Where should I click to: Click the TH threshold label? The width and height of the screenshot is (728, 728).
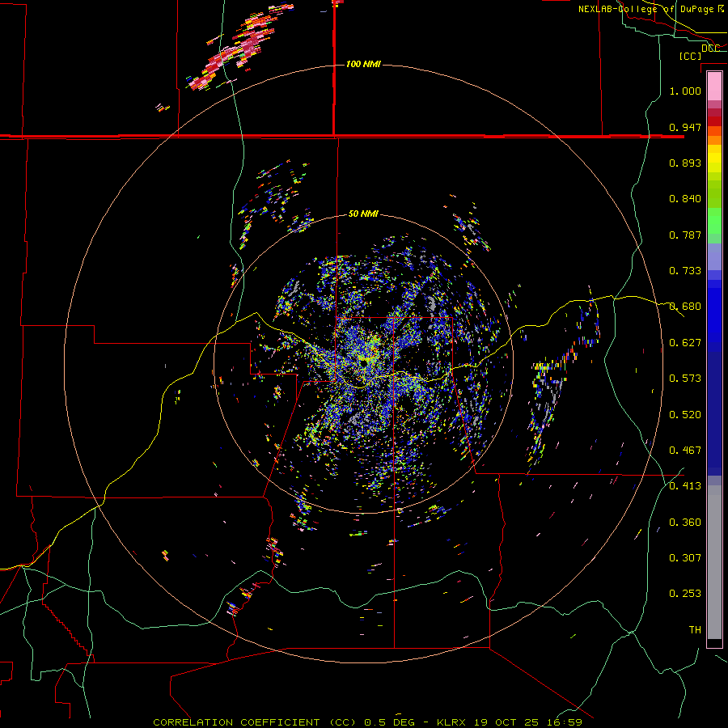[695, 630]
